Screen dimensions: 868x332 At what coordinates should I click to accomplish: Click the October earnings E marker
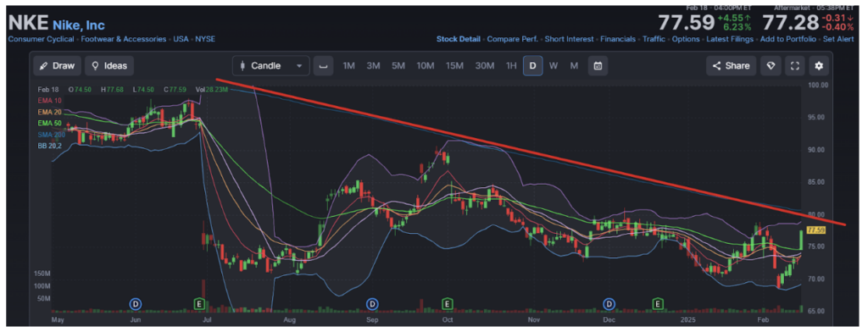click(x=446, y=303)
